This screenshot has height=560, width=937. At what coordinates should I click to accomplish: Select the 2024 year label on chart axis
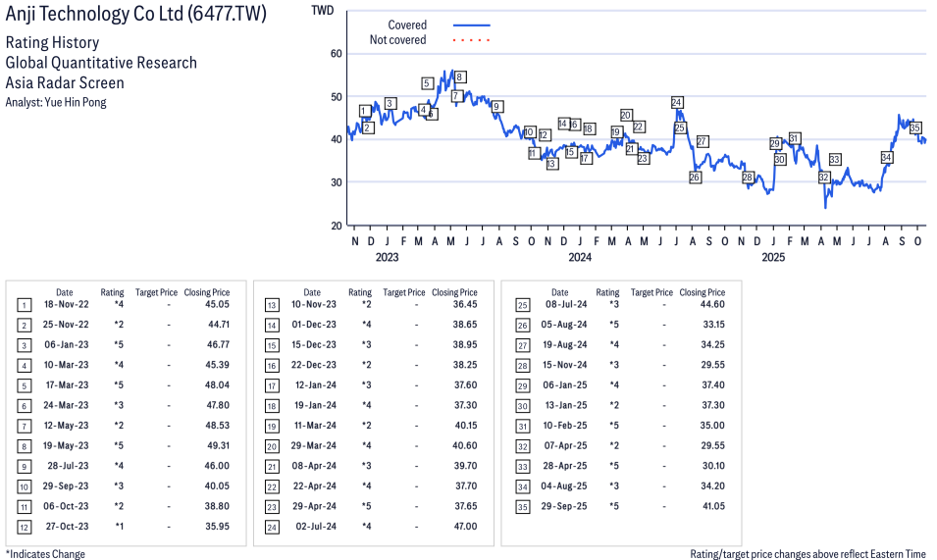[x=580, y=258]
